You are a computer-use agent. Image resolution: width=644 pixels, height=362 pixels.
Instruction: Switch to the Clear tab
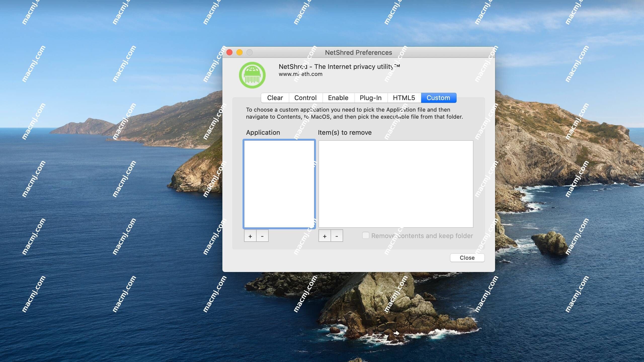(275, 98)
